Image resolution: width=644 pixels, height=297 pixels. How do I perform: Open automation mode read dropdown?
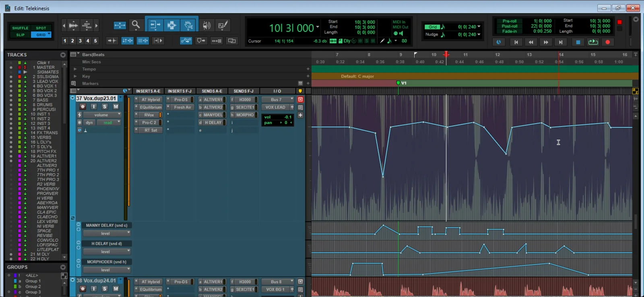click(109, 123)
